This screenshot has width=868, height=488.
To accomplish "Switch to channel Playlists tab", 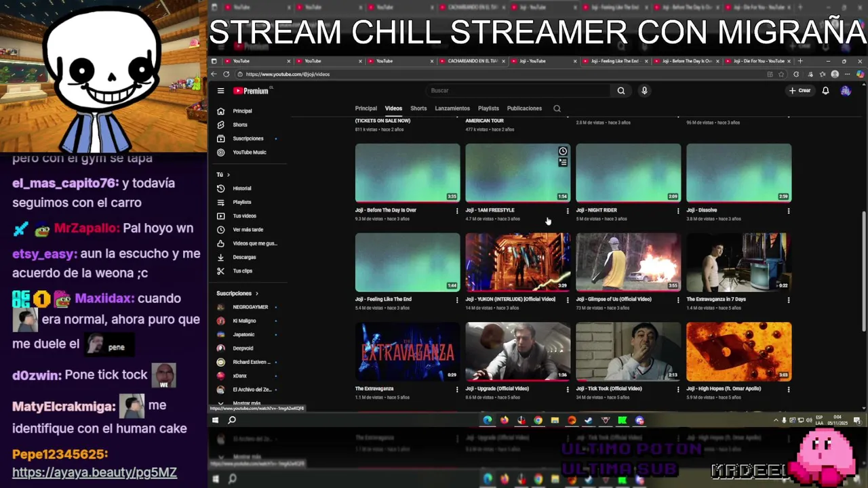I will point(488,108).
